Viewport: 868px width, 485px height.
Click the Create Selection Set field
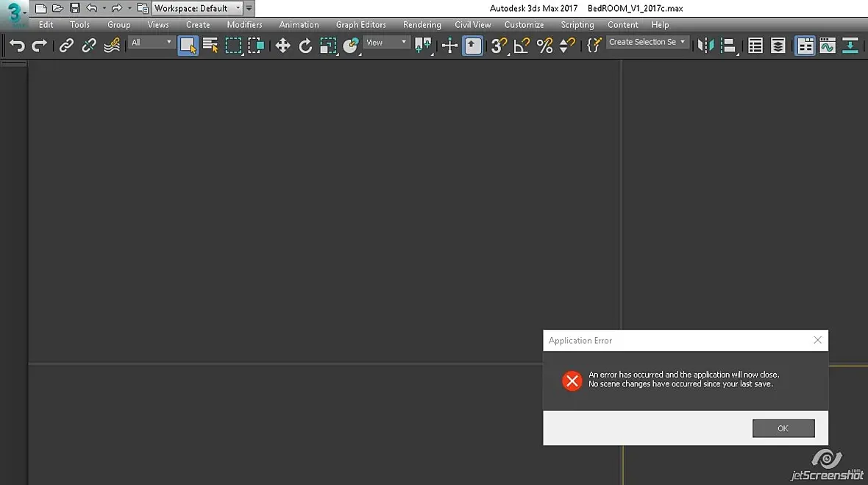coord(647,42)
